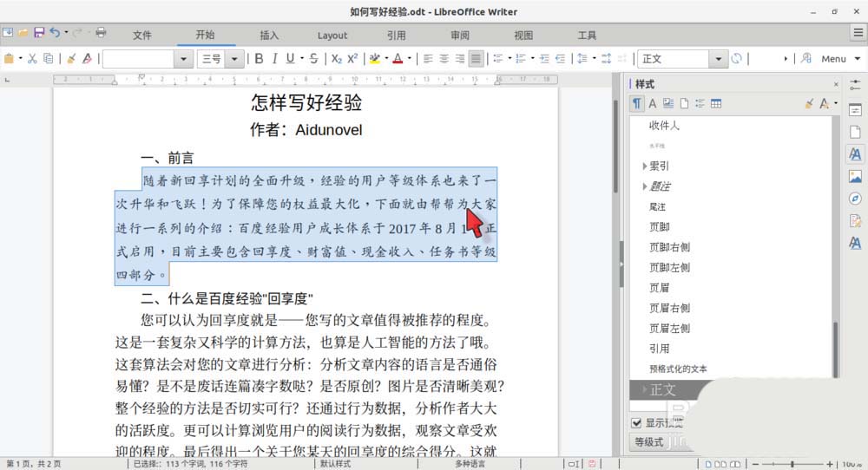Switch to the 插入 tab
The width and height of the screenshot is (868, 470).
pos(269,36)
